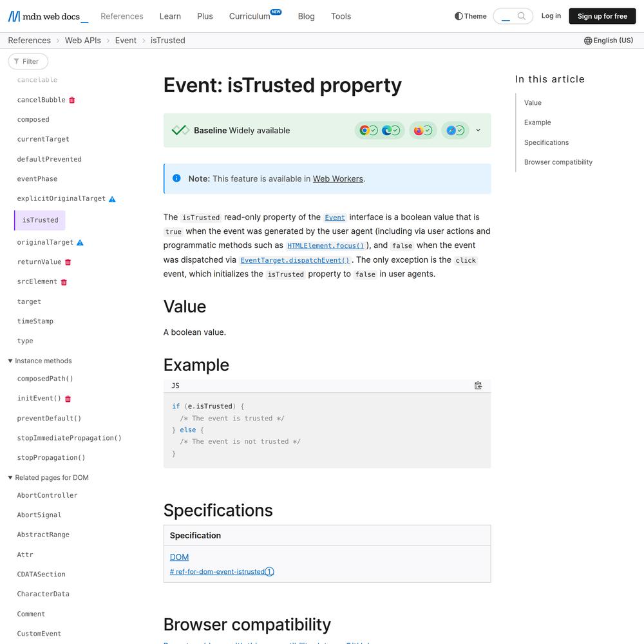
Task: Jump to Browser compatibility in the article outline
Action: coord(558,162)
